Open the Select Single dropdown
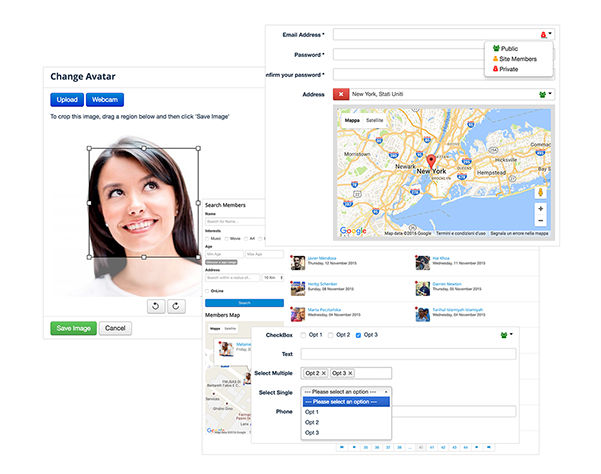The width and height of the screenshot is (601, 474). [x=346, y=392]
